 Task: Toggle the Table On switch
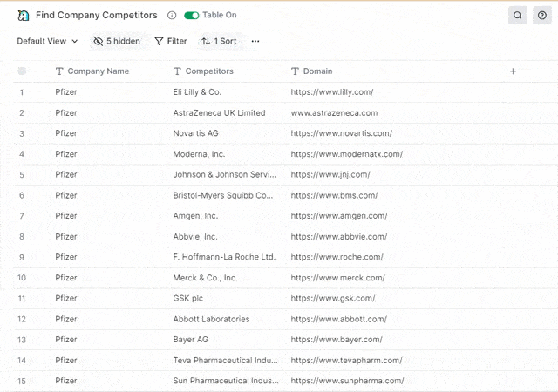click(192, 16)
